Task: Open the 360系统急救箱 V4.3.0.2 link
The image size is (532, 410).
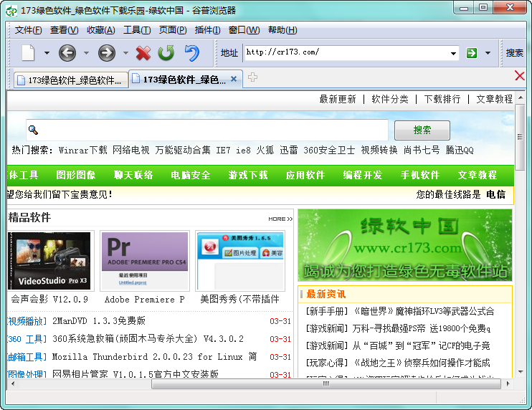Action: 148,339
